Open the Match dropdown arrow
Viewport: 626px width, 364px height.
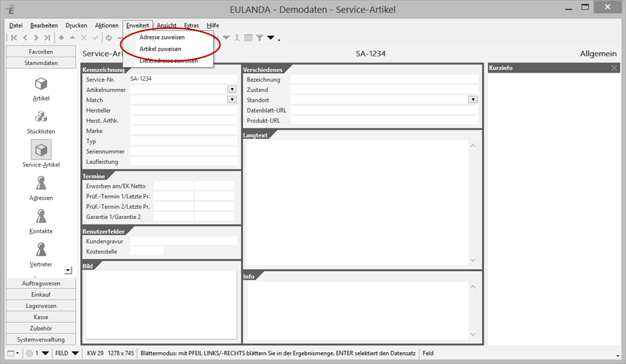point(232,99)
